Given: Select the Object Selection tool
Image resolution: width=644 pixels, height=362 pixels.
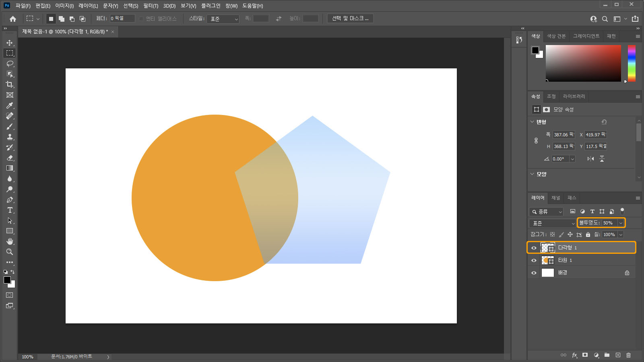Looking at the screenshot, I should (10, 74).
